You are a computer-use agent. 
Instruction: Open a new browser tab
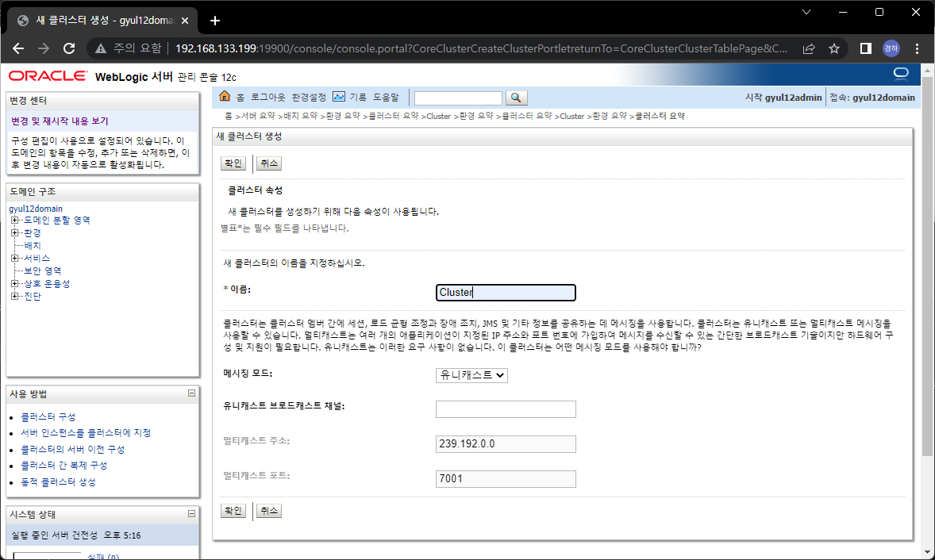click(x=215, y=21)
